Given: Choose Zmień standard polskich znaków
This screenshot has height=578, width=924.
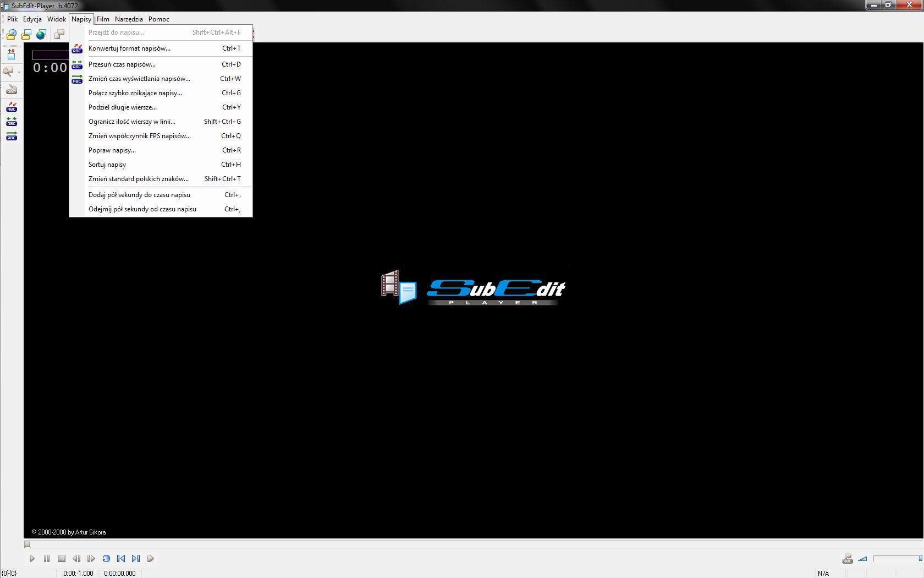Looking at the screenshot, I should 161,179.
